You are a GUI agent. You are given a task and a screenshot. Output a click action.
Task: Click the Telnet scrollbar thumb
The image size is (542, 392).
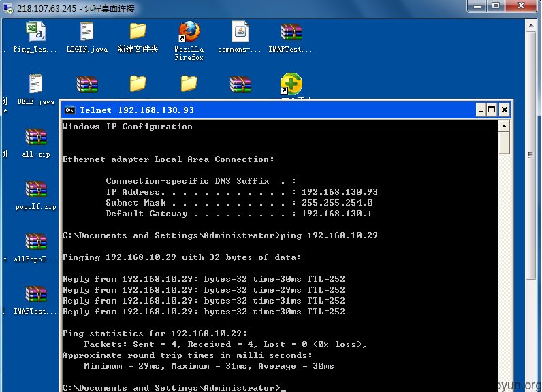[x=505, y=144]
